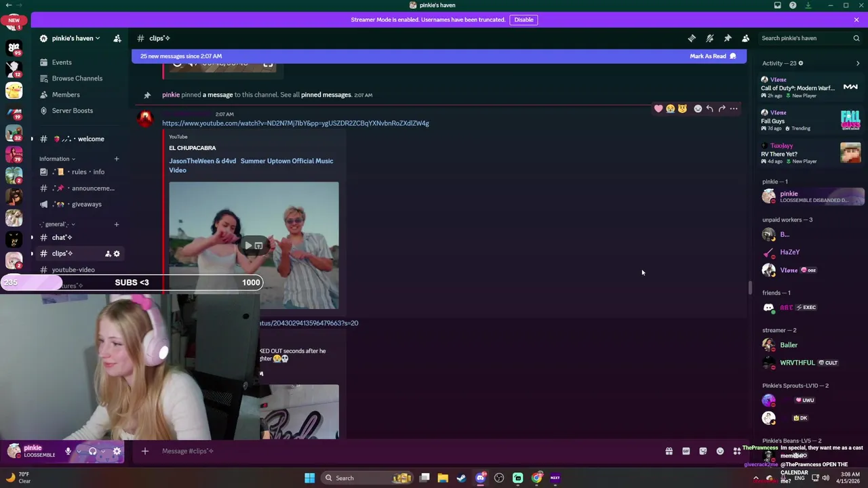The height and width of the screenshot is (488, 868).
Task: Open the GIF picker
Action: (686, 451)
